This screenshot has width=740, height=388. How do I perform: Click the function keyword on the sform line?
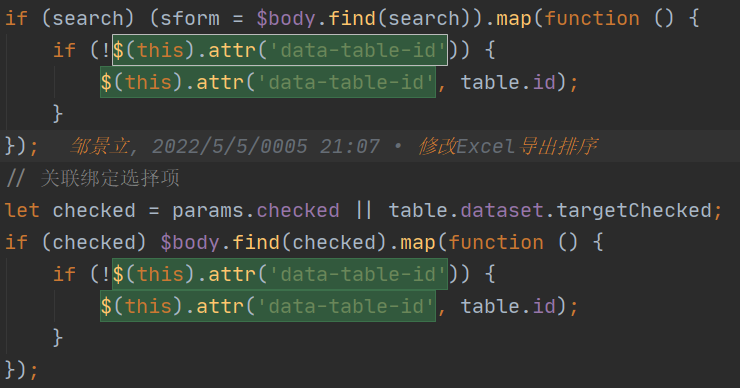[592, 19]
